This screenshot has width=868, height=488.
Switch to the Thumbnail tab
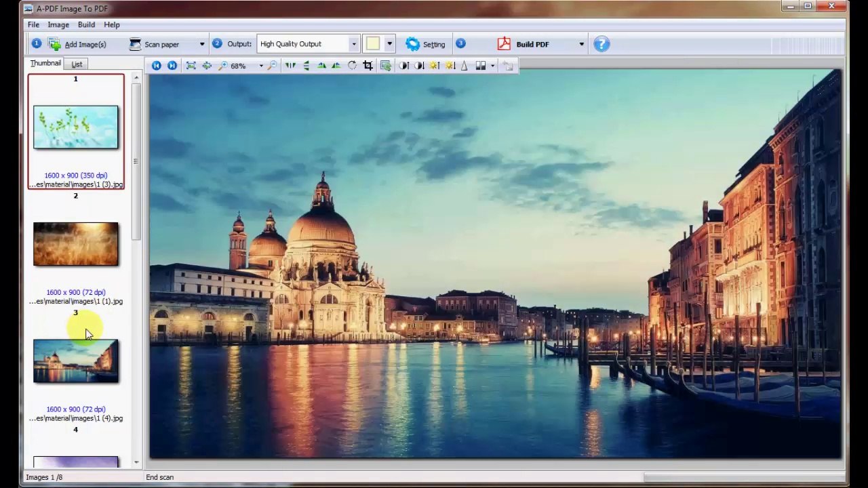(45, 63)
